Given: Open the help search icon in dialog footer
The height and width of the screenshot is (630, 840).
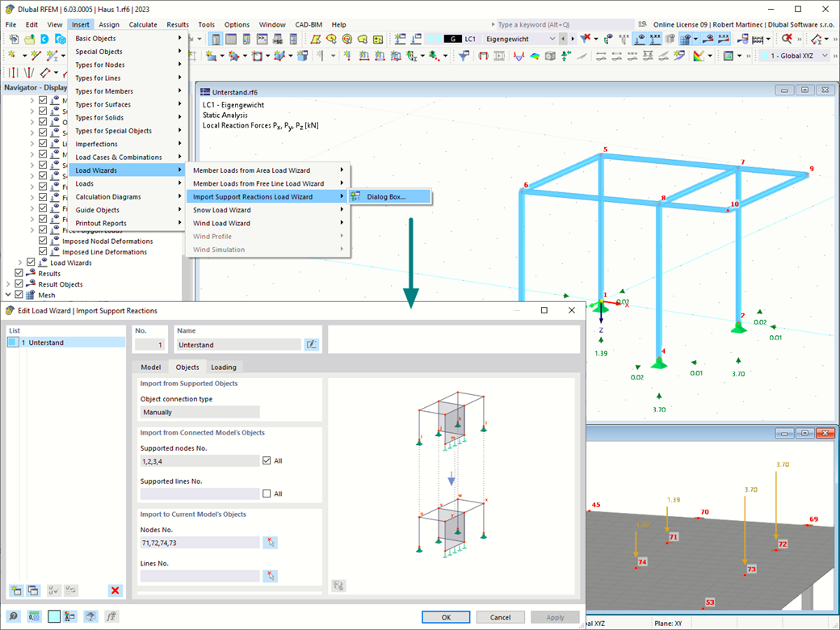Looking at the screenshot, I should (14, 616).
